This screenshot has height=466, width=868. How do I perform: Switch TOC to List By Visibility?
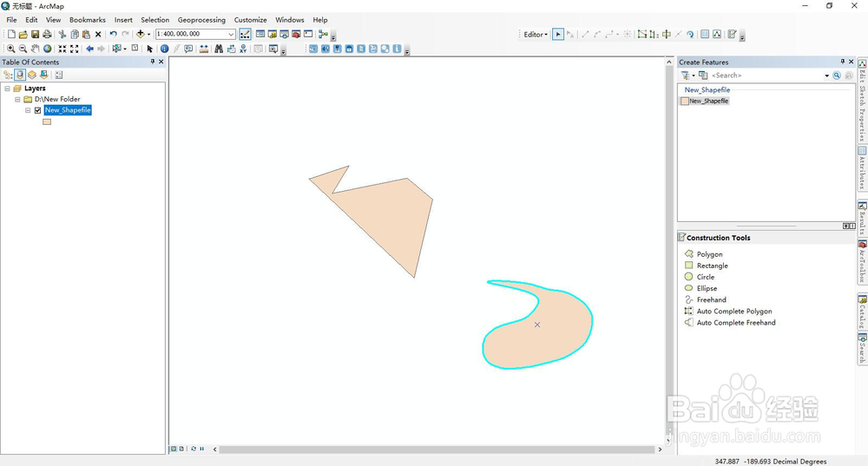coord(32,75)
